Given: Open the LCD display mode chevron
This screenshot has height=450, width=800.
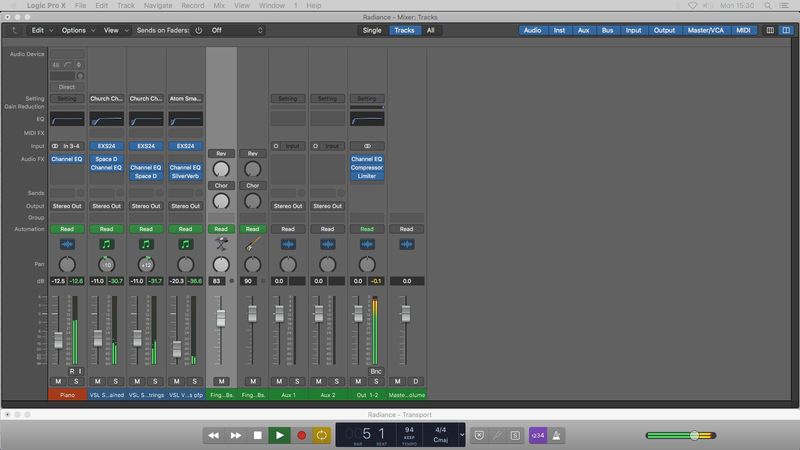Looking at the screenshot, I should 462,435.
